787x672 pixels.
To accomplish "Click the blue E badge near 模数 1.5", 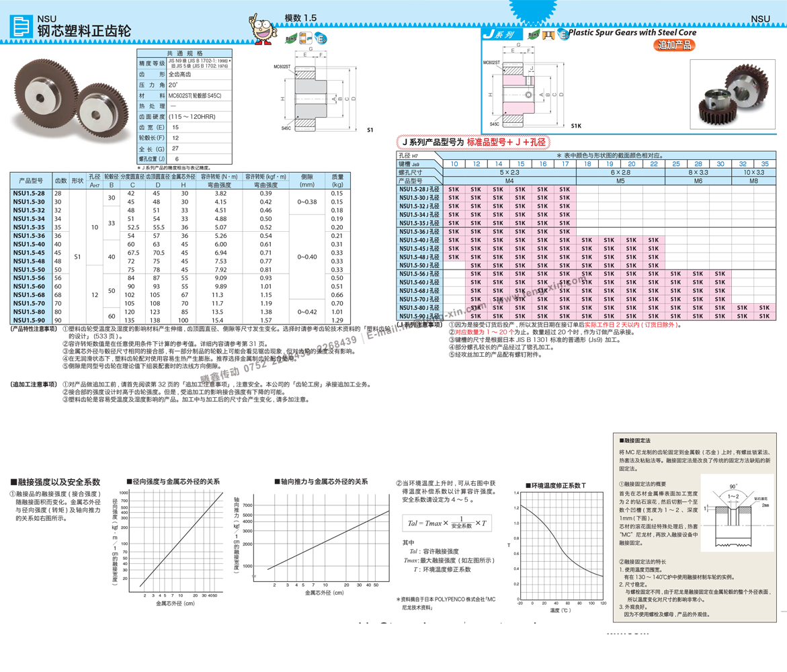I will click(x=321, y=40).
